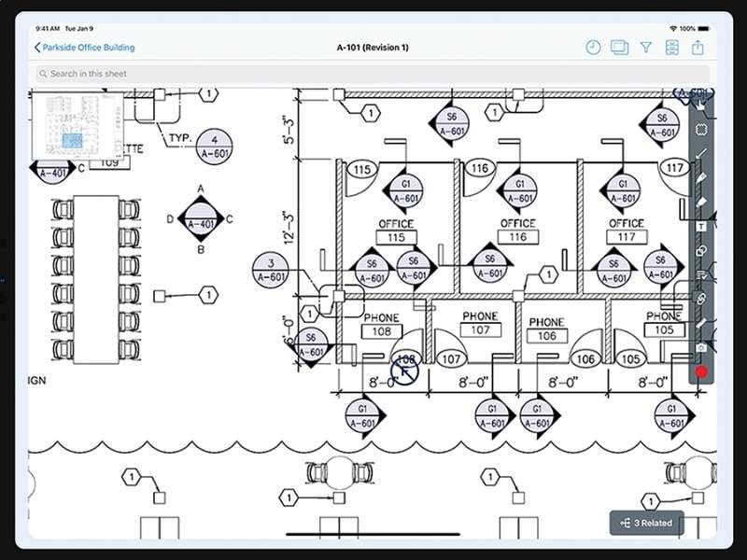The image size is (747, 560).
Task: Tap the sheet compare icon in the toolbar
Action: pyautogui.click(x=618, y=47)
